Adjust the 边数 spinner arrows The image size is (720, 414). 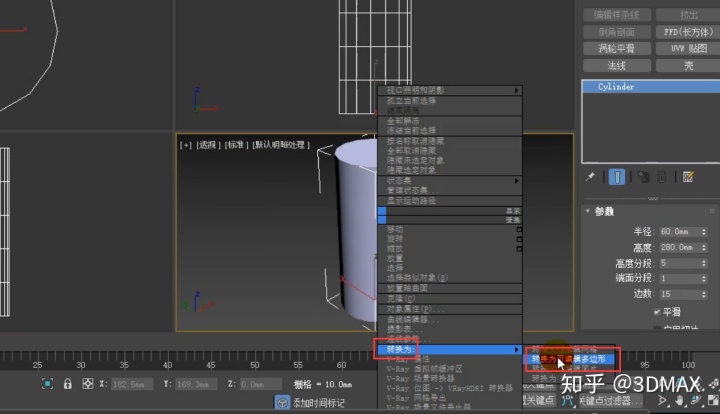tap(704, 294)
